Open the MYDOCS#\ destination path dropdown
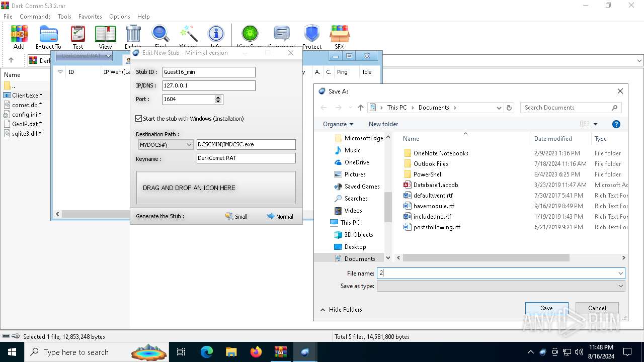 (x=166, y=145)
